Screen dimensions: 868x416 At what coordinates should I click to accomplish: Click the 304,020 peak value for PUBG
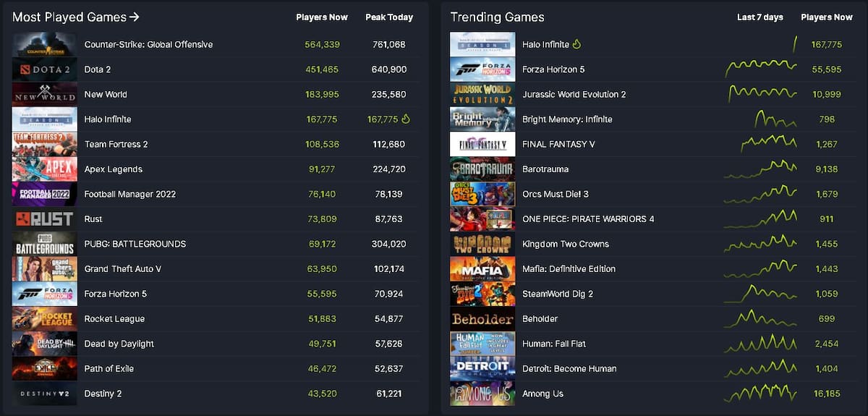click(x=388, y=244)
